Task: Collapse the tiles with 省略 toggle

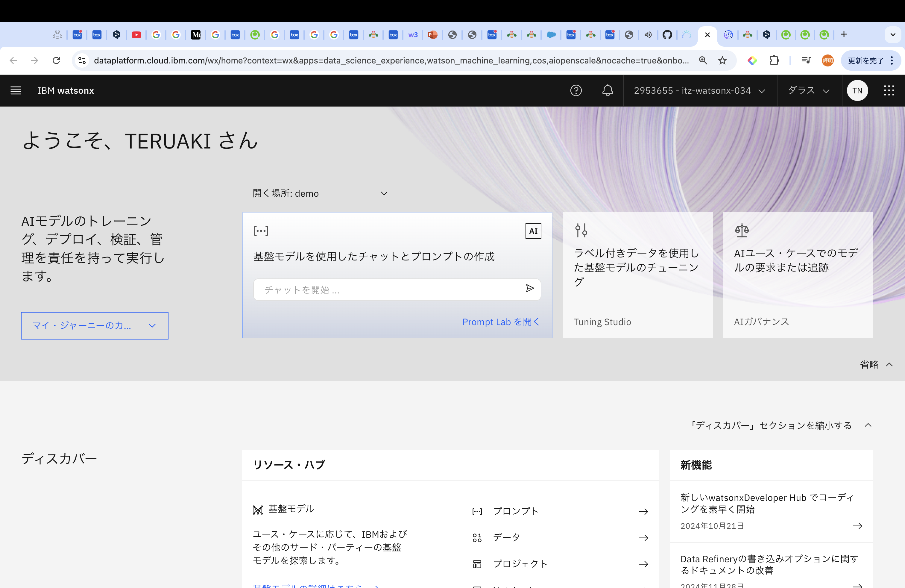Action: pyautogui.click(x=876, y=364)
